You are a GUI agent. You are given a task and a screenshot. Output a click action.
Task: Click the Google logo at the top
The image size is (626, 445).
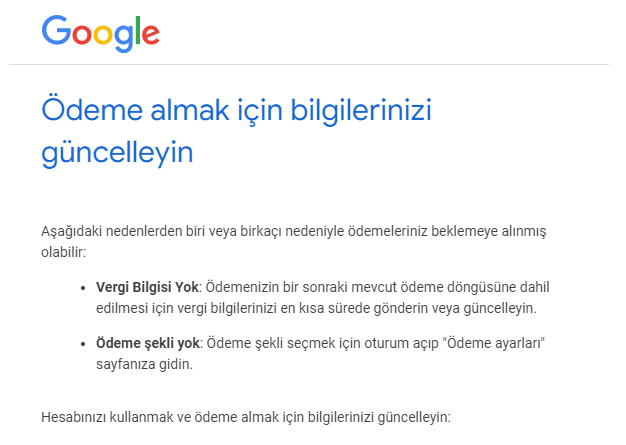101,34
